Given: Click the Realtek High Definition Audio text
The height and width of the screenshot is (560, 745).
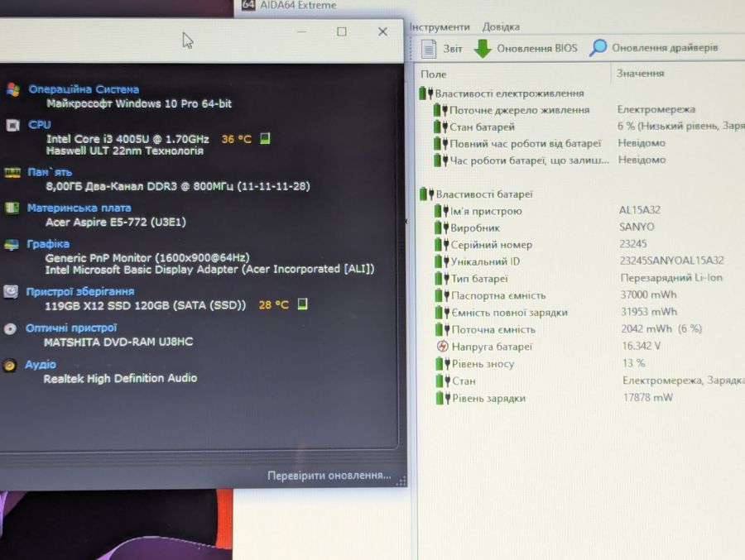Looking at the screenshot, I should (120, 378).
